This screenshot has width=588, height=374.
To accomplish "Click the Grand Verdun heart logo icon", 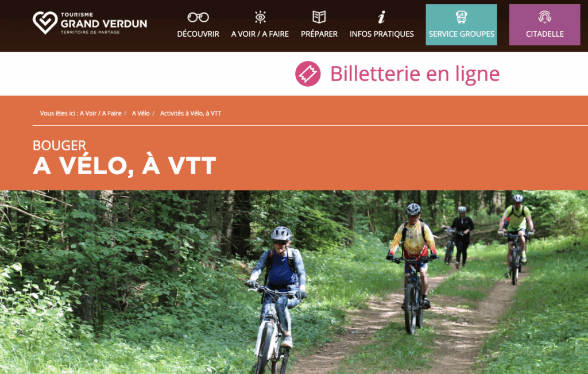I will pos(45,22).
